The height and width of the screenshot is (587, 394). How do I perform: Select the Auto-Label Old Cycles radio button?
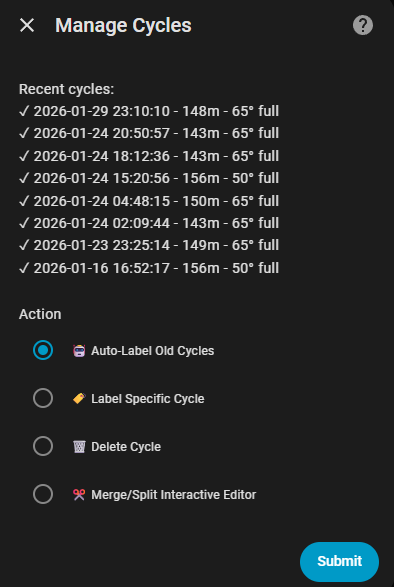pyautogui.click(x=43, y=350)
